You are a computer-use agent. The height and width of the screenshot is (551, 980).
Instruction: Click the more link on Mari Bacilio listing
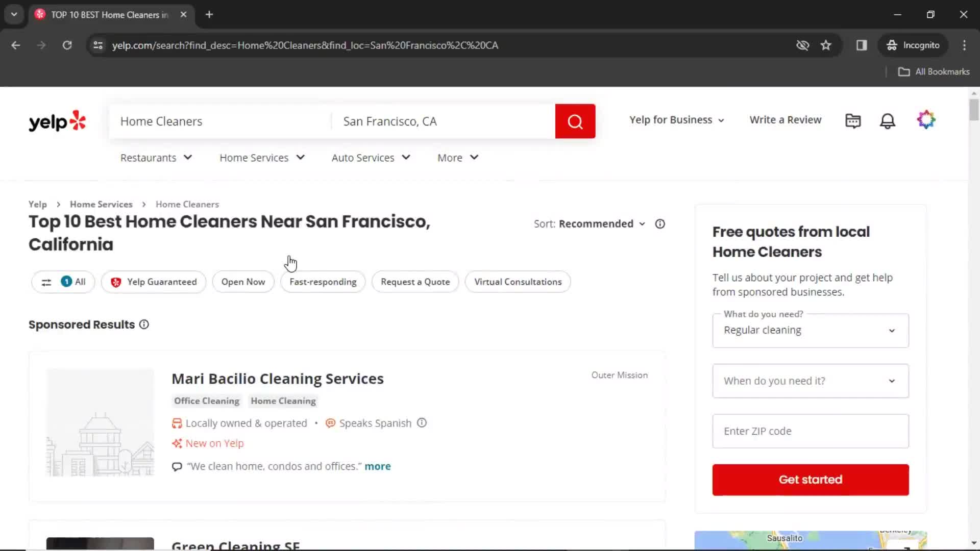click(x=378, y=466)
